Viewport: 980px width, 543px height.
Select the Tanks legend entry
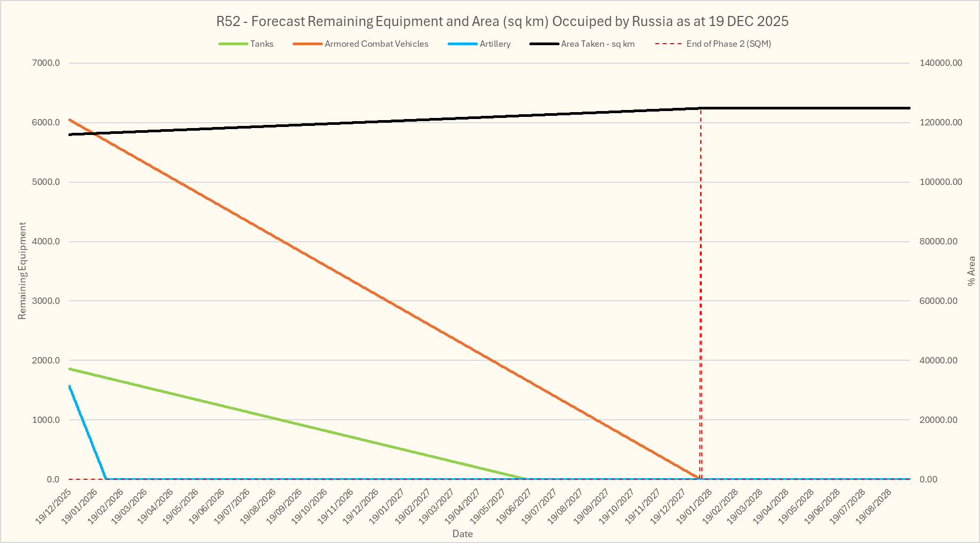(x=262, y=44)
